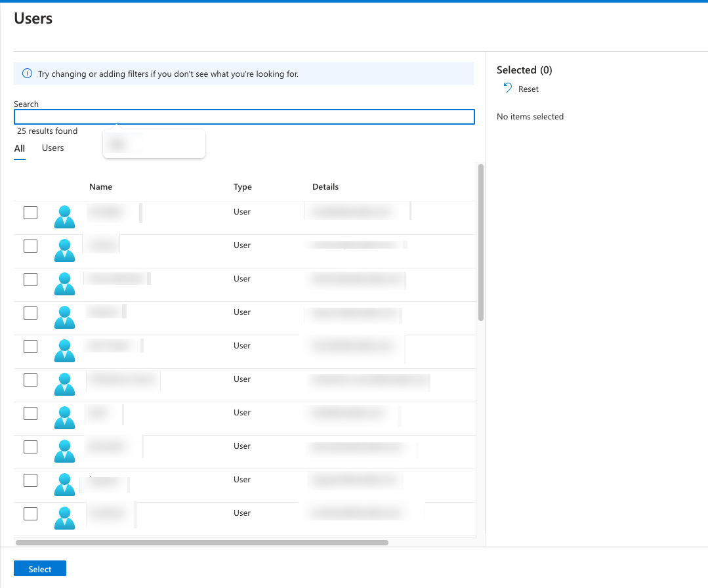
Task: Click the Name column header
Action: [100, 187]
